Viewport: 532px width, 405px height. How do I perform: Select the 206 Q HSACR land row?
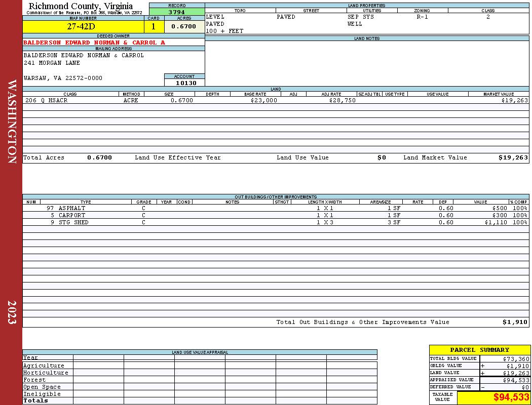(x=276, y=100)
